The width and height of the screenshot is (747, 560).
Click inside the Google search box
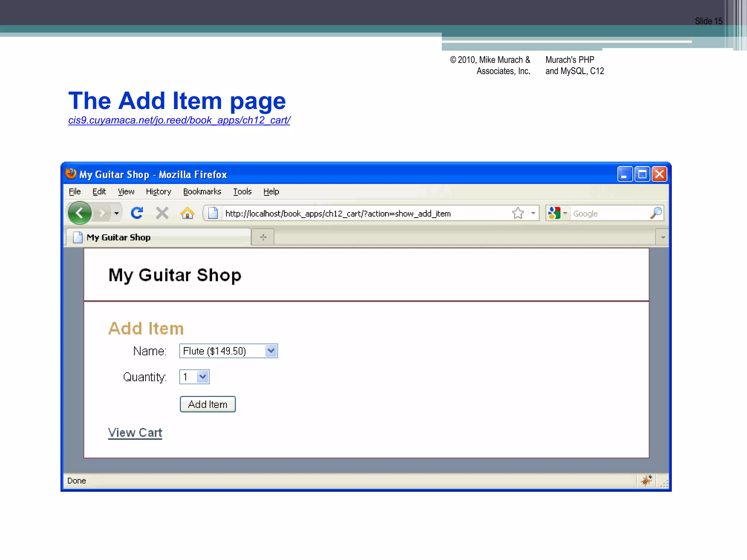[x=610, y=214]
